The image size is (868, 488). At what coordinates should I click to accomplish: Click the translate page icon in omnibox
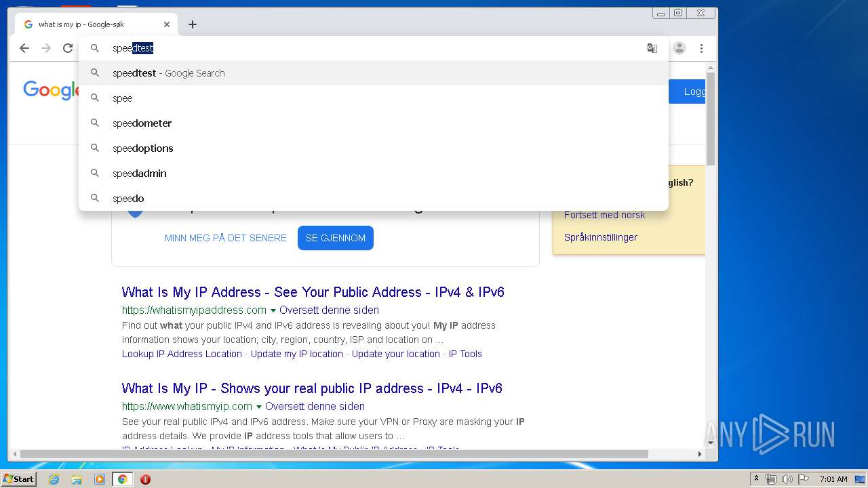coord(652,48)
